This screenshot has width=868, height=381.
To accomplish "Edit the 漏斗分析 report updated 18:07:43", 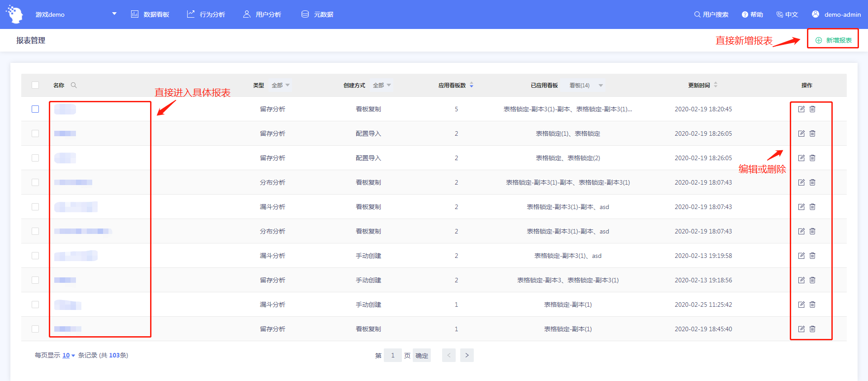I will click(x=801, y=207).
